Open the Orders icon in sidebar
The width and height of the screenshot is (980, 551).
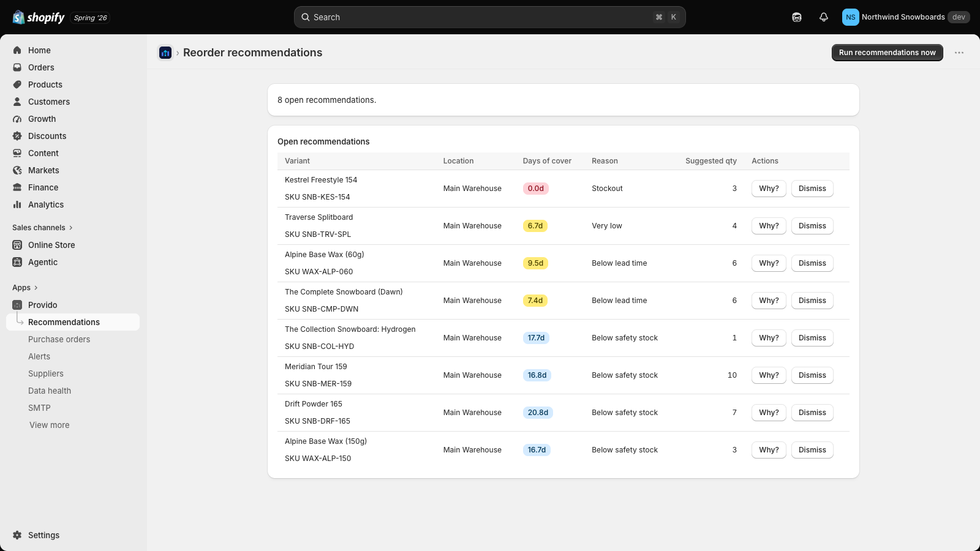[x=17, y=67]
